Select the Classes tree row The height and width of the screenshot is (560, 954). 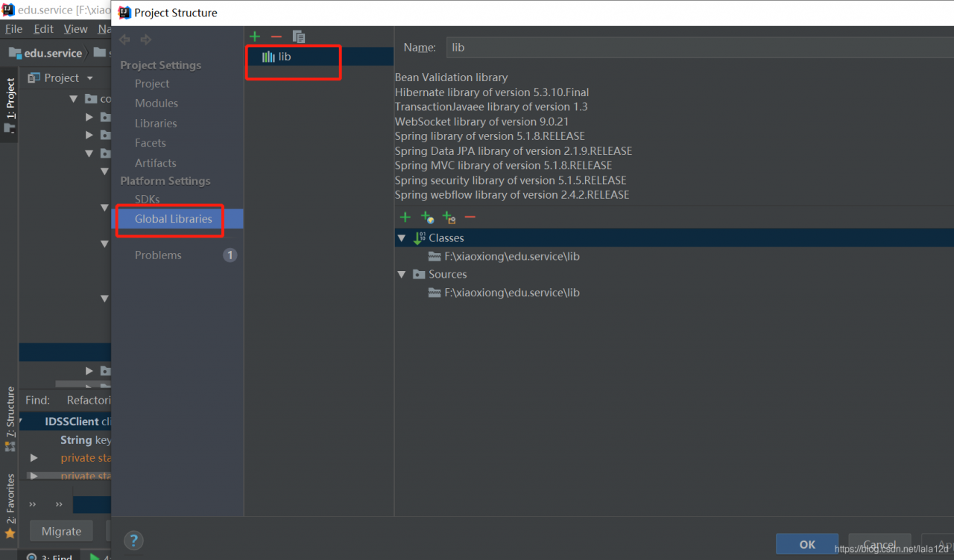[674, 238]
